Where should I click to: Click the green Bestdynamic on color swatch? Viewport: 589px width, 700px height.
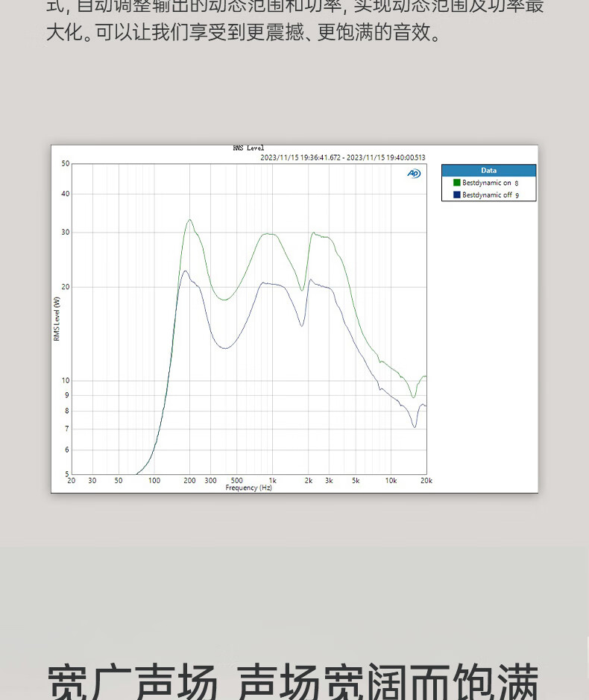point(456,183)
